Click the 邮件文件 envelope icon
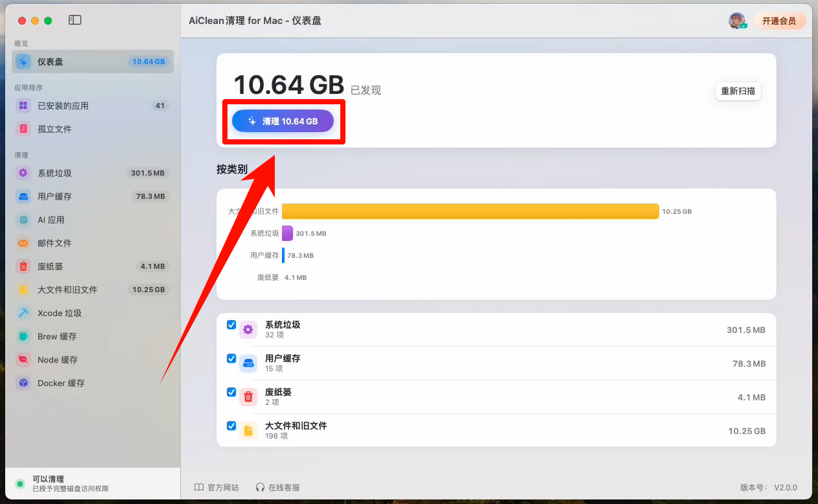This screenshot has width=818, height=504. coord(23,243)
